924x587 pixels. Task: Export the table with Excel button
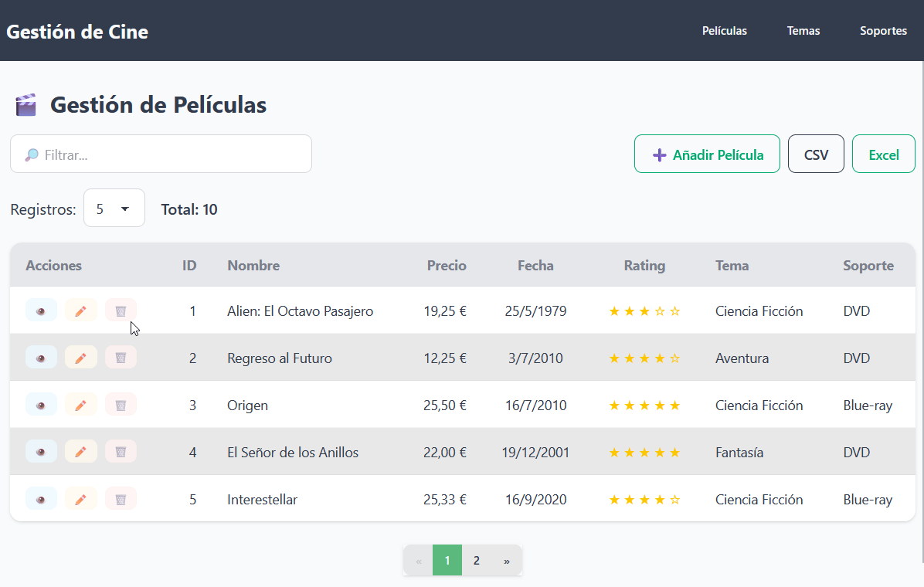[x=883, y=154]
